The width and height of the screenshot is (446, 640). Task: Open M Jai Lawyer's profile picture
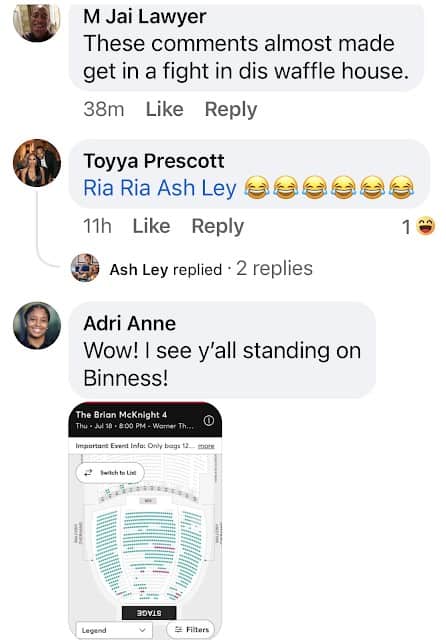click(37, 22)
